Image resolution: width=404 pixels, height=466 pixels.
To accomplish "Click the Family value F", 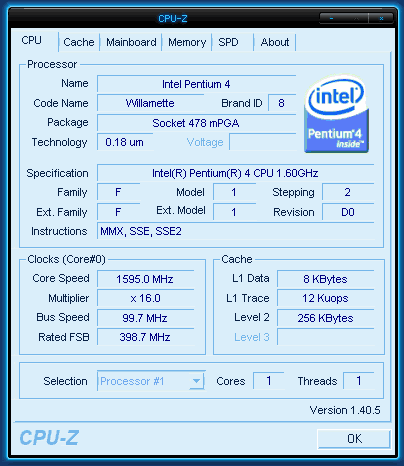I will (118, 192).
